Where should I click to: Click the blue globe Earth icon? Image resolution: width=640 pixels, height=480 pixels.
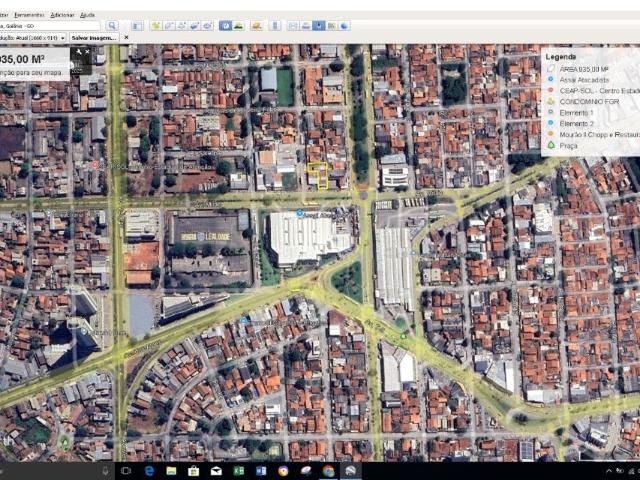344,26
